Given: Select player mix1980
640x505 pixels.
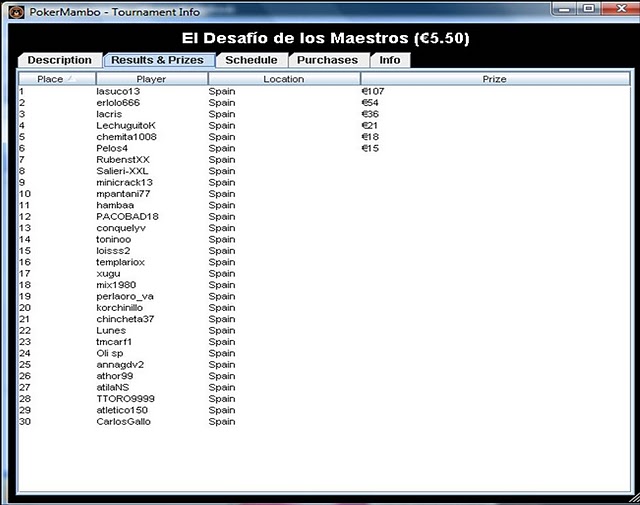Looking at the screenshot, I should click(116, 285).
